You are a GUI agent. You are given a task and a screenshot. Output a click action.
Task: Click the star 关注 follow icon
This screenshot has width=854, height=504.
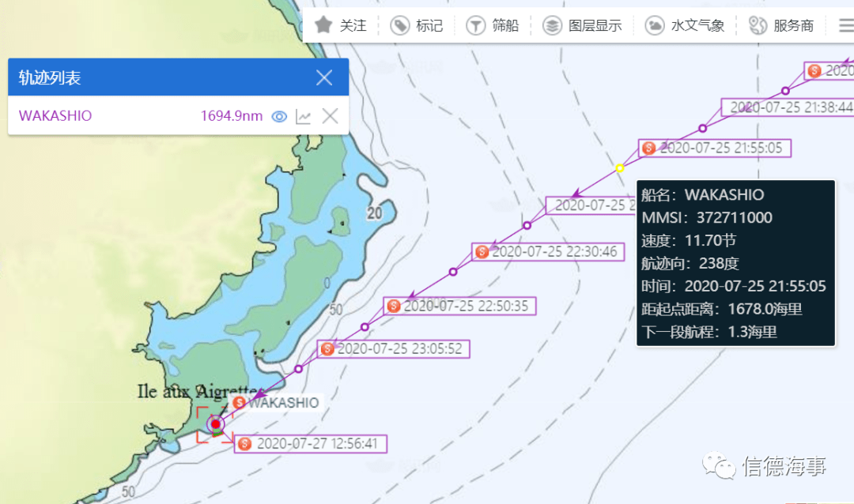pyautogui.click(x=323, y=25)
